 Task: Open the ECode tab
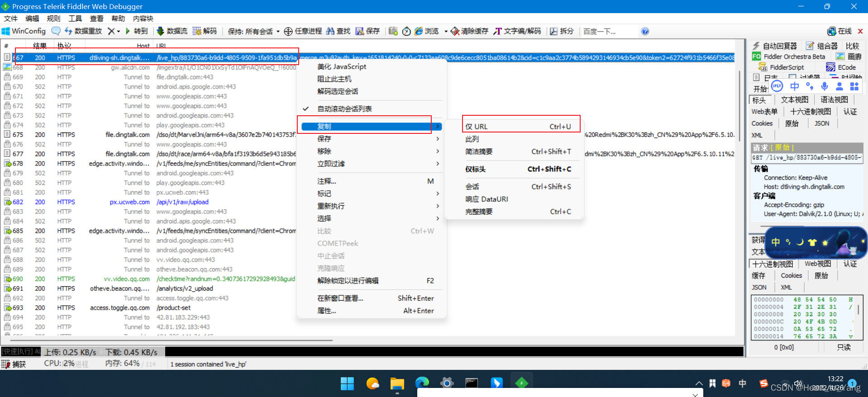point(842,67)
